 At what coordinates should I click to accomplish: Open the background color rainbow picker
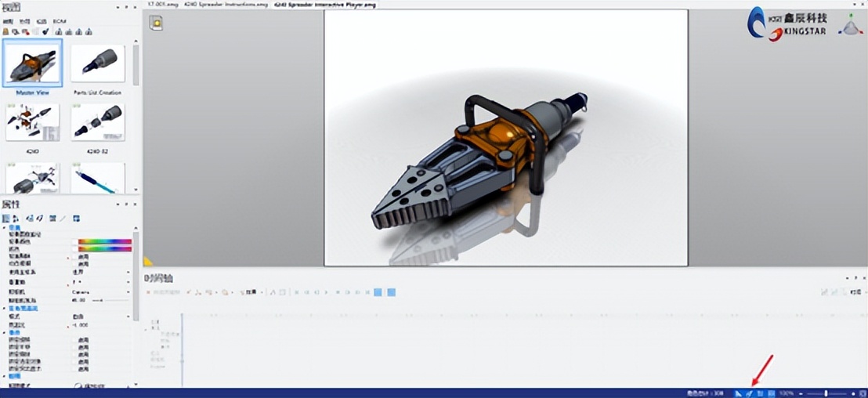tap(105, 241)
